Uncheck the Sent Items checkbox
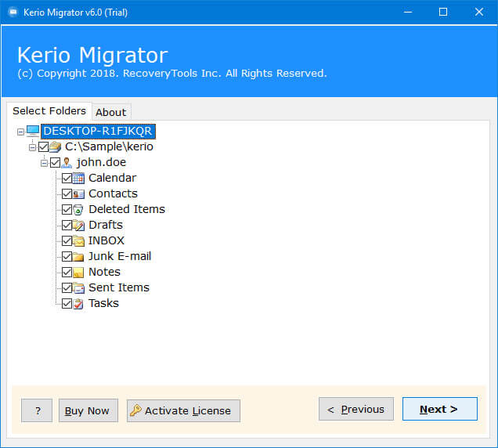Viewport: 498px width, 448px height. (x=67, y=288)
